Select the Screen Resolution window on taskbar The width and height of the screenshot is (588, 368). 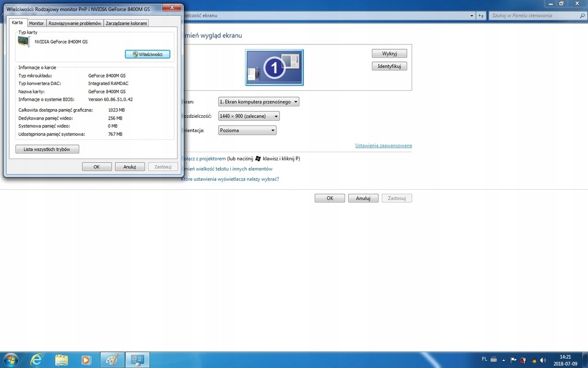coord(137,359)
